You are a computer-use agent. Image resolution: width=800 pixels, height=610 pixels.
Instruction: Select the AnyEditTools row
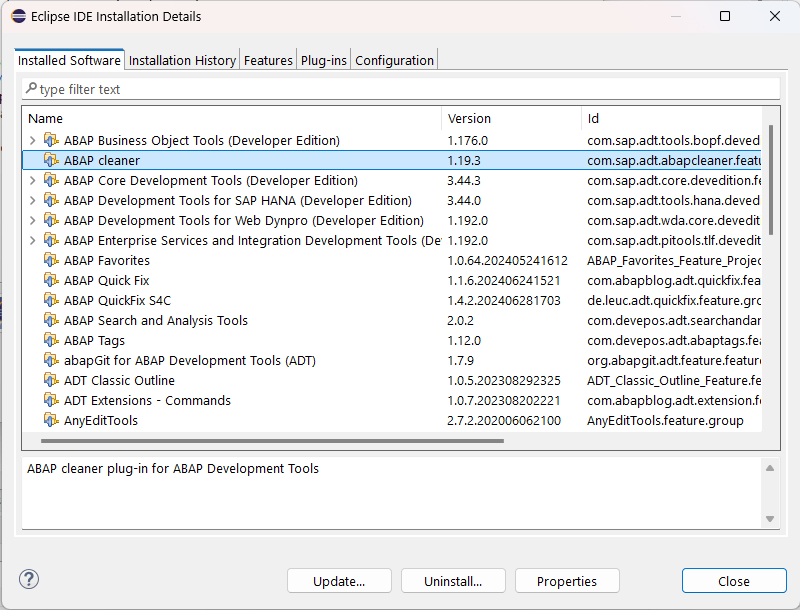pos(392,420)
